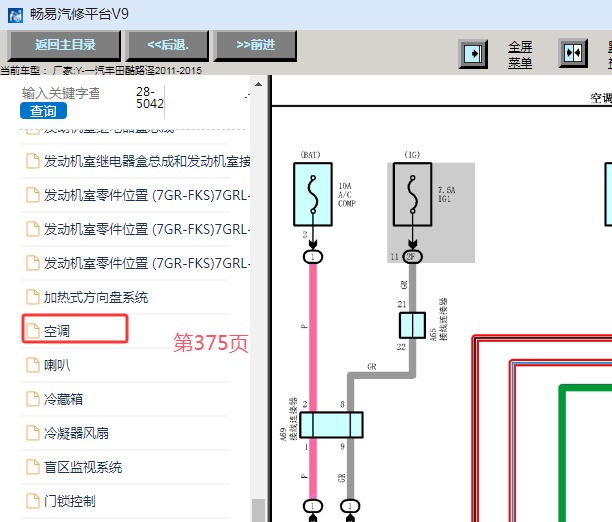This screenshot has height=522, width=612.
Task: Click the right-arrow panel icon beside 全屏菜单
Action: click(473, 53)
